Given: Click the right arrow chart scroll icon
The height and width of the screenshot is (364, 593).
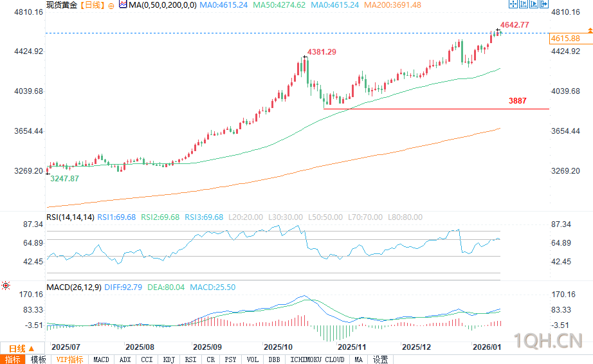Looking at the screenshot, I should tap(533, 5).
